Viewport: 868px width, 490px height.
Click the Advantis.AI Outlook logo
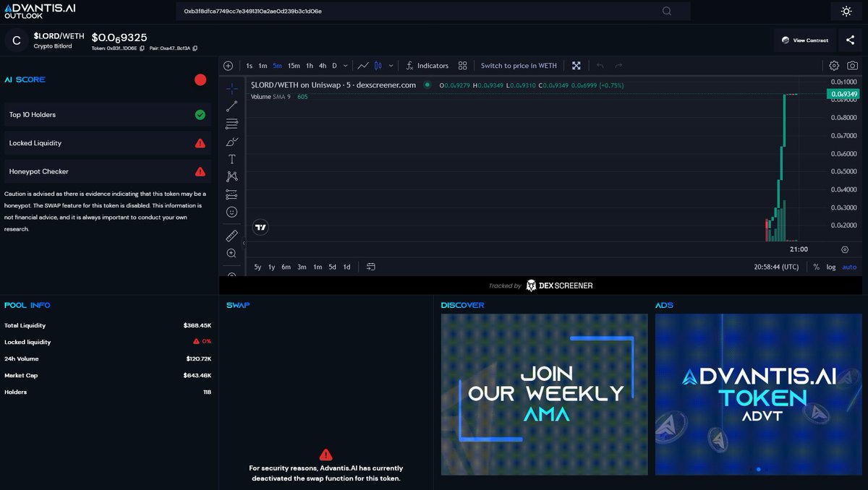click(x=40, y=11)
